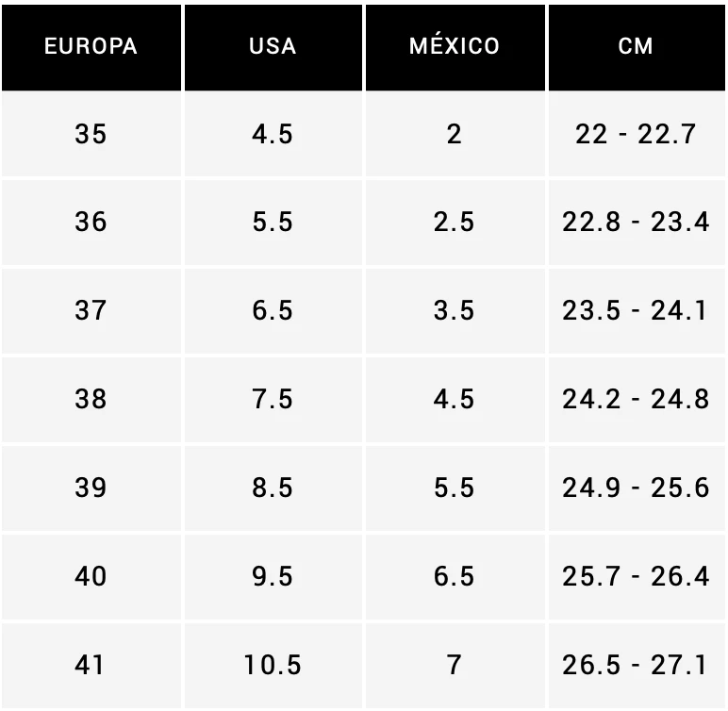
Task: Click the 22.8 - 23.4 cm cell
Action: point(637,223)
